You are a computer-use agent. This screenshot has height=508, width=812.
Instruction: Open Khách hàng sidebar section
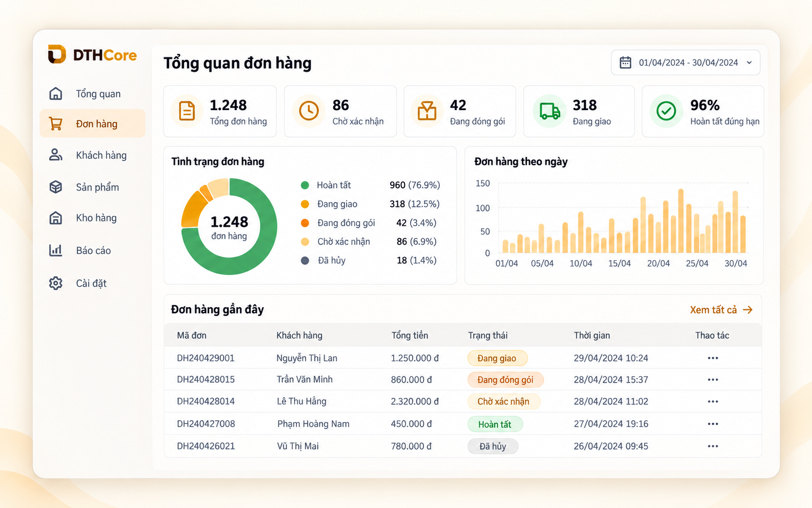[x=93, y=155]
